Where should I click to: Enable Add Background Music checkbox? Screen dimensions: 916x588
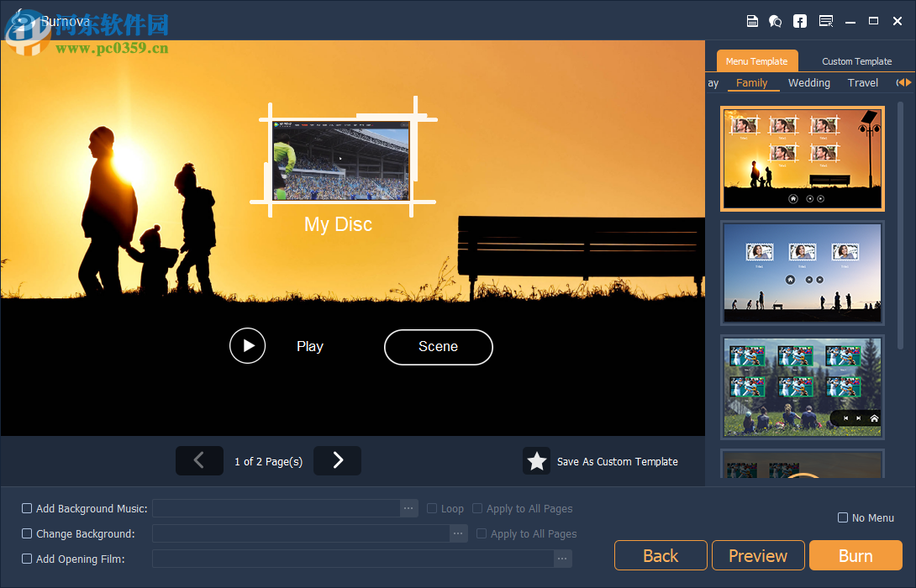27,508
